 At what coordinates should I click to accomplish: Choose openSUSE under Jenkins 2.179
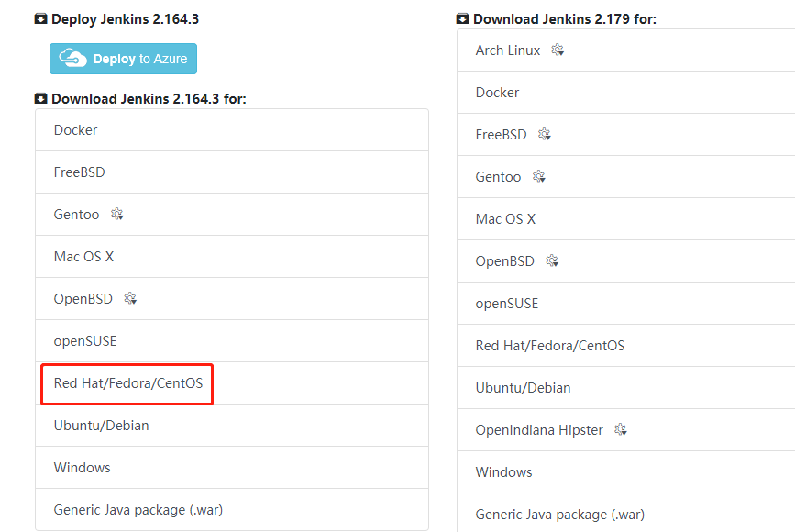coord(625,303)
